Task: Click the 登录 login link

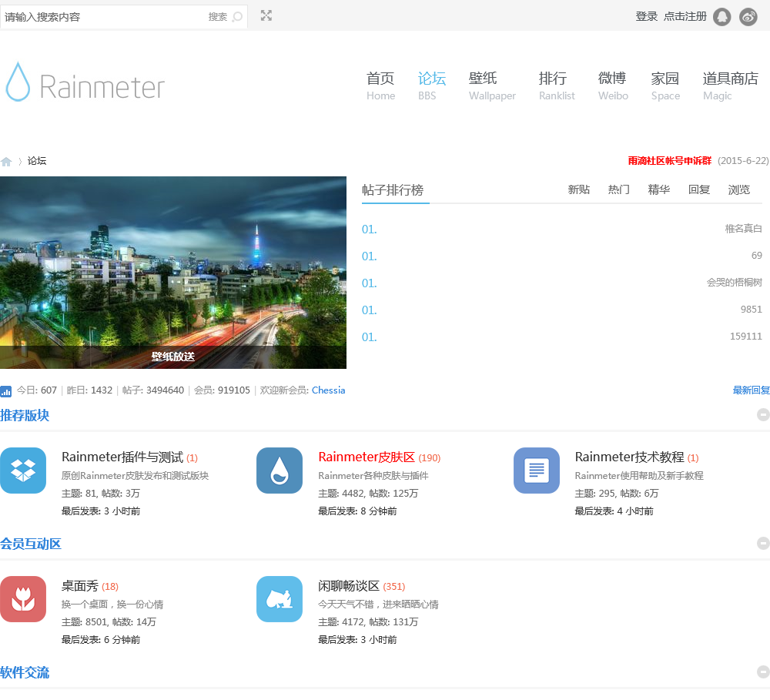Action: (646, 17)
